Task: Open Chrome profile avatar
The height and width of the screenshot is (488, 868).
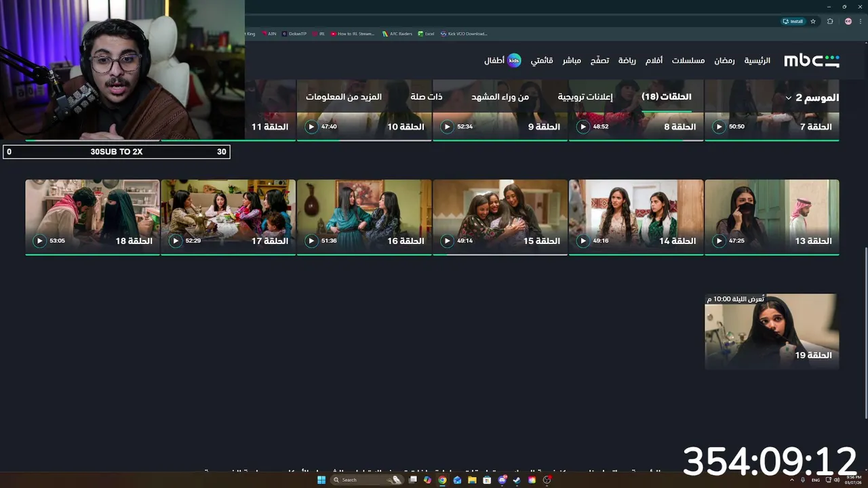Action: (x=848, y=21)
